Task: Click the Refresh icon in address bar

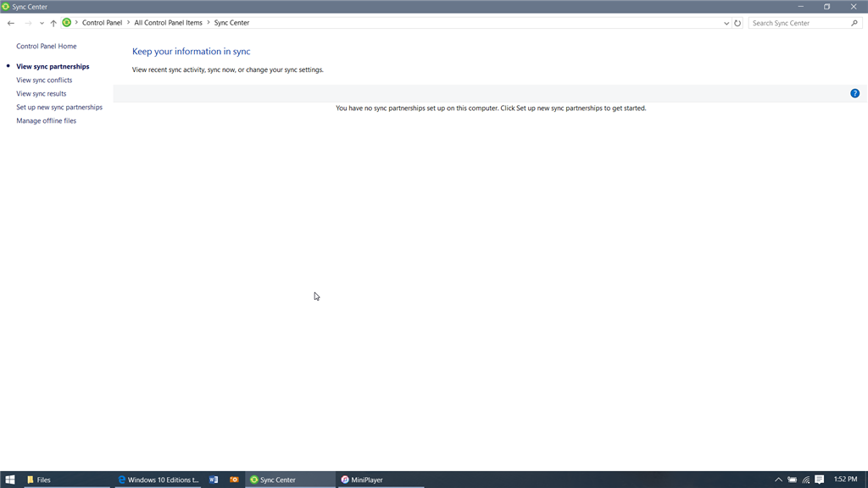Action: click(737, 23)
